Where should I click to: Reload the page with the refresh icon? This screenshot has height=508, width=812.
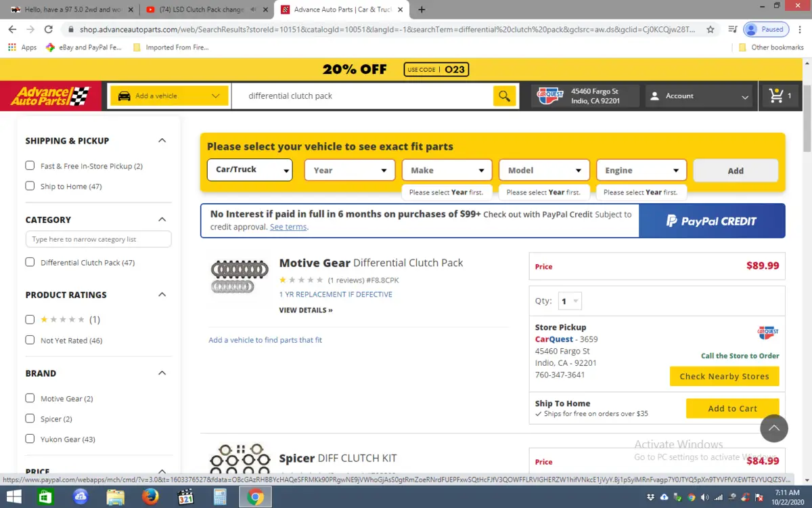[48, 29]
